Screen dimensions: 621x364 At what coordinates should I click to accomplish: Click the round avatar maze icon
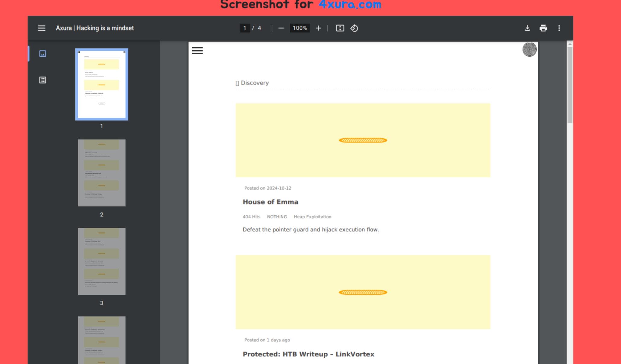[x=529, y=49]
